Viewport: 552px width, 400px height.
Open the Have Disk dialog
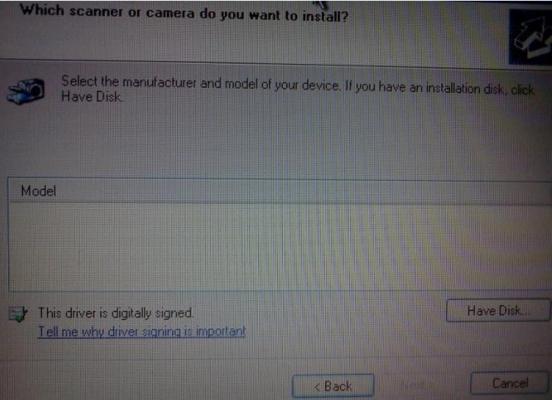tap(498, 311)
